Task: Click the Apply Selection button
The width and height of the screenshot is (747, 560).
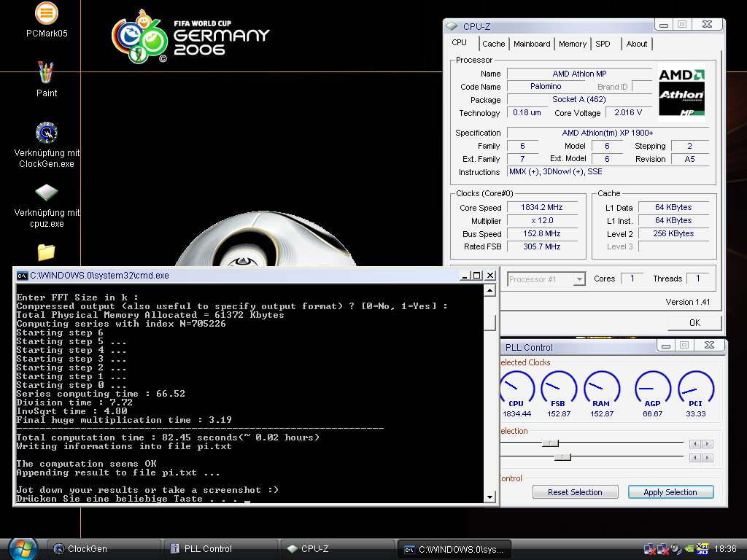Action: point(670,492)
